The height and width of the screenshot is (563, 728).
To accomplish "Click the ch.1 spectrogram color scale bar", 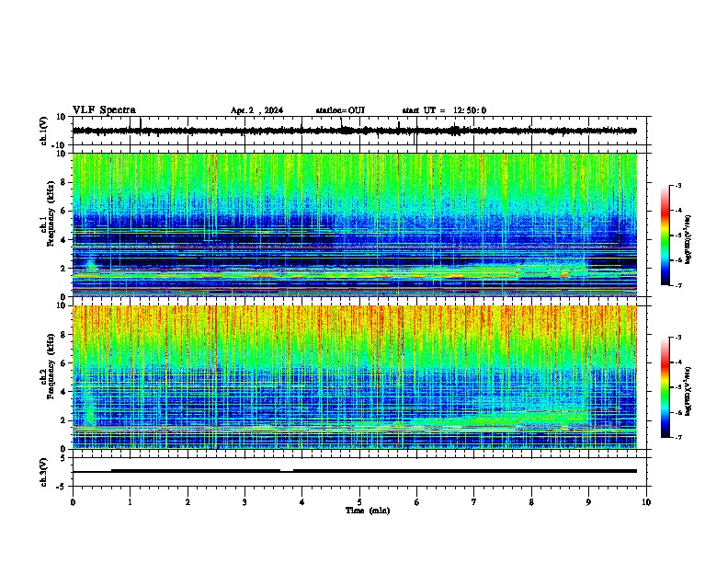I will 665,236.
